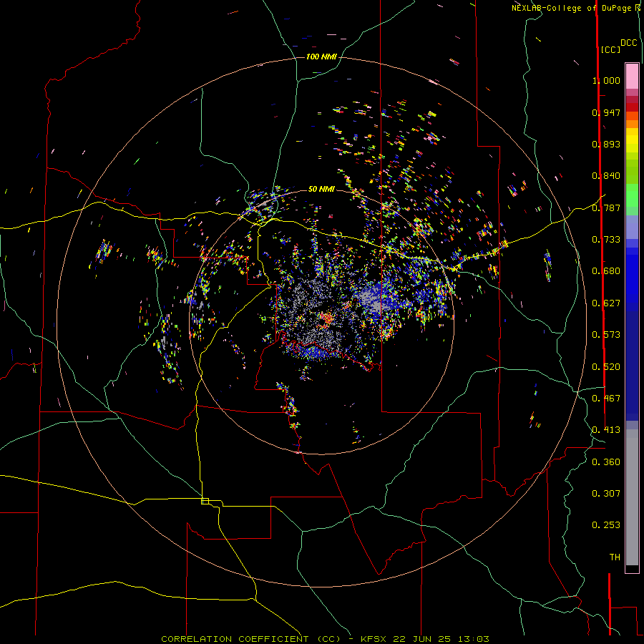Pick the pink swatch atop color scale
Screen dimensions: 644x644
coord(632,77)
